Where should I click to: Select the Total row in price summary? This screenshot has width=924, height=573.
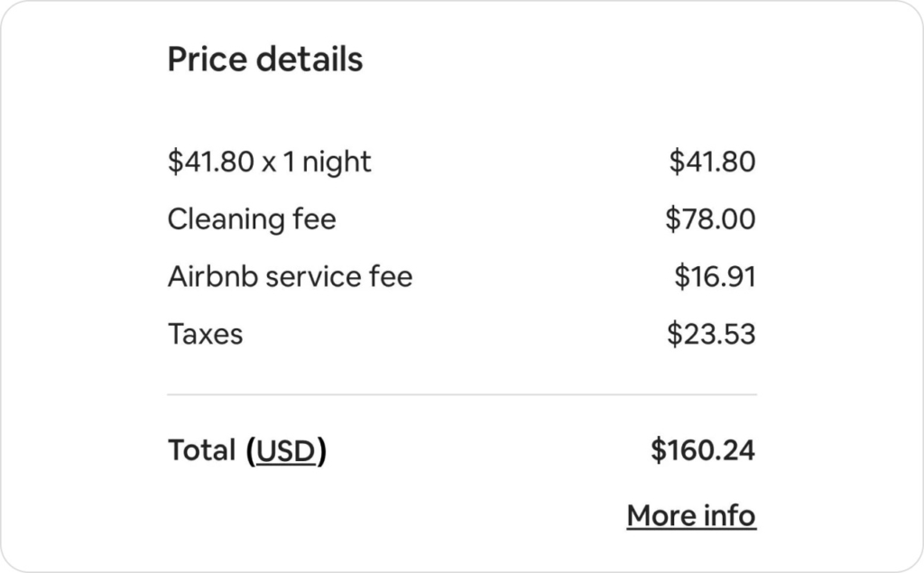point(461,450)
